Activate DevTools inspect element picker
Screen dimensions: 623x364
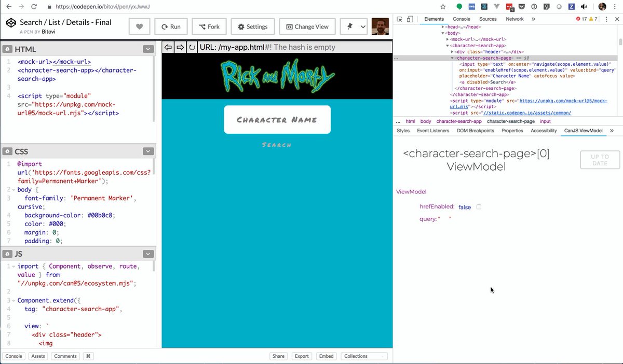(399, 19)
